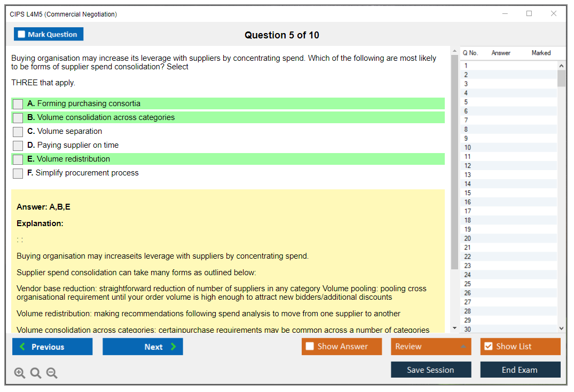
Task: Toggle the Show Answer checkbox
Action: pyautogui.click(x=310, y=347)
